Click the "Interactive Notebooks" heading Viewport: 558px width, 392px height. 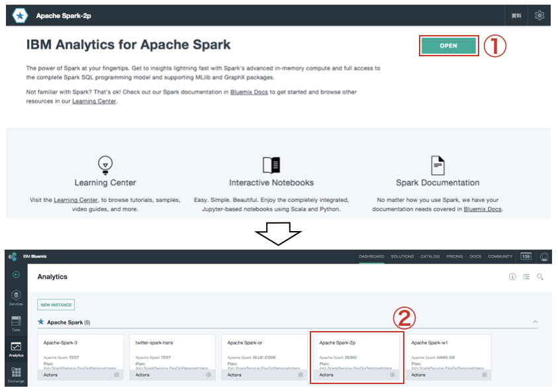point(271,183)
